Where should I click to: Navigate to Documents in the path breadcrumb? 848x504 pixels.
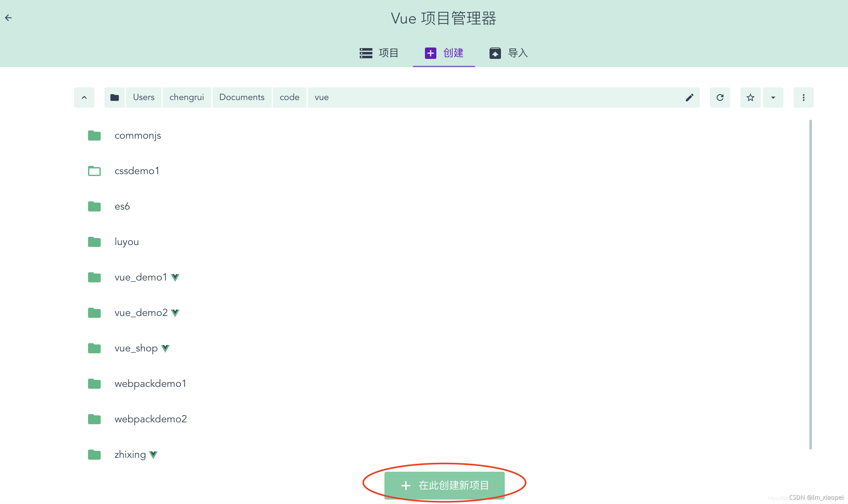[x=242, y=98]
